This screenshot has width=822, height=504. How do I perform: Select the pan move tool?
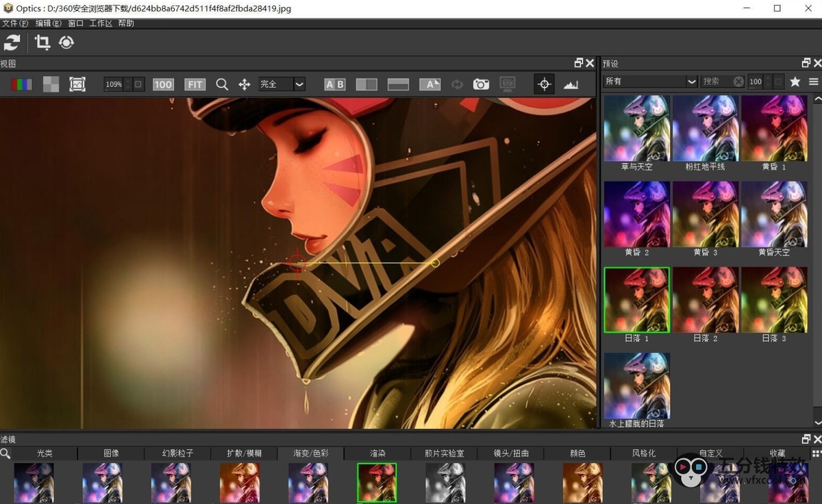[x=244, y=84]
